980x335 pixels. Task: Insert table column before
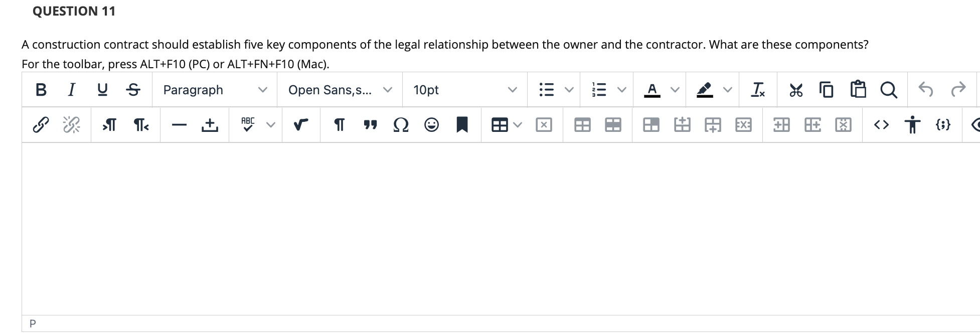click(781, 125)
